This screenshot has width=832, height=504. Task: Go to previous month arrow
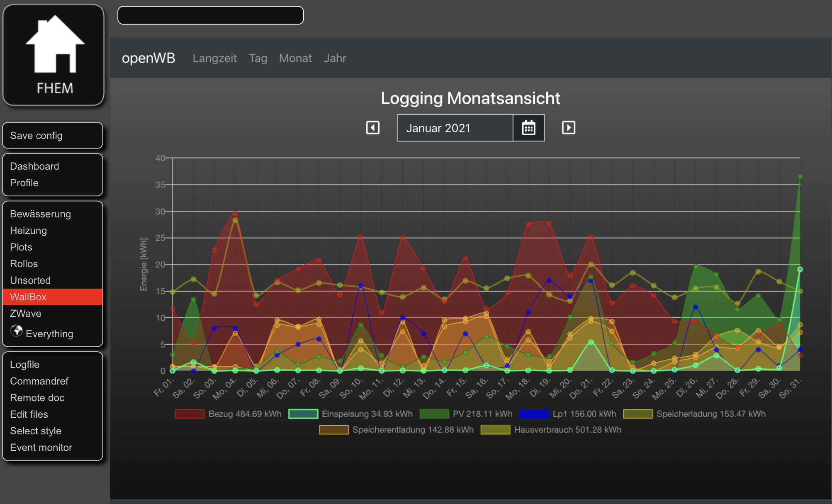[x=372, y=128]
